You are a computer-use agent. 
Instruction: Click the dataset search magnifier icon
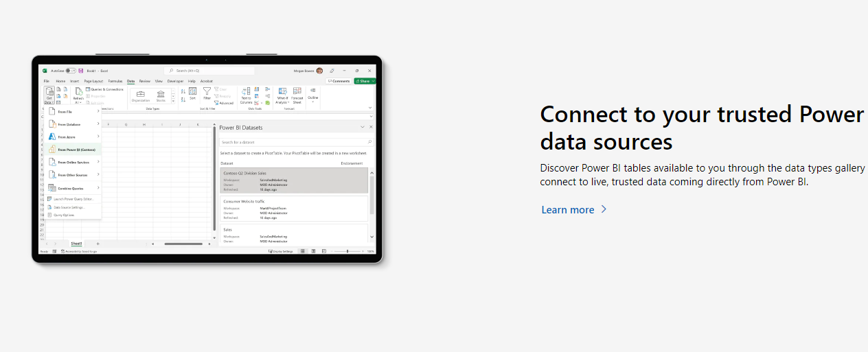tap(369, 142)
